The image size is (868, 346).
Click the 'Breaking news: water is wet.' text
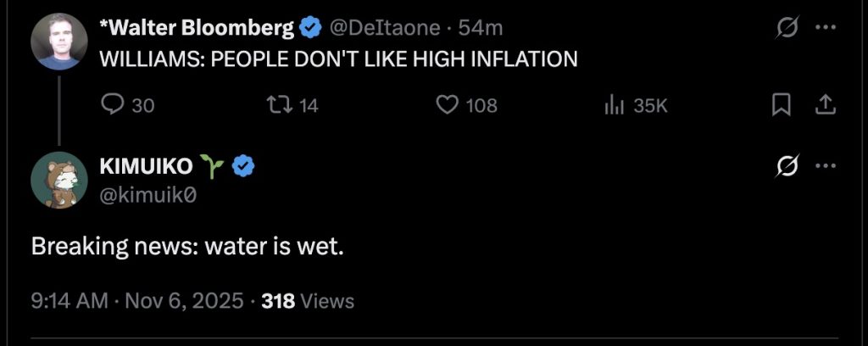point(187,247)
